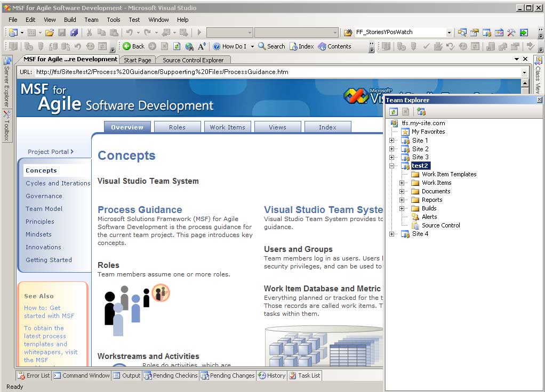The width and height of the screenshot is (545, 392).
Task: Open the Views page tab
Action: [x=277, y=127]
